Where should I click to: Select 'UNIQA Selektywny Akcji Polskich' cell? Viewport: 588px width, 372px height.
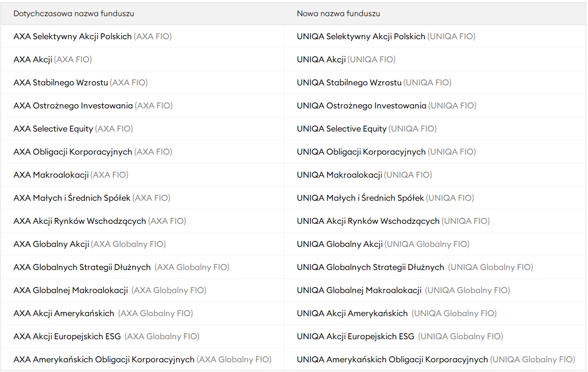click(x=361, y=36)
